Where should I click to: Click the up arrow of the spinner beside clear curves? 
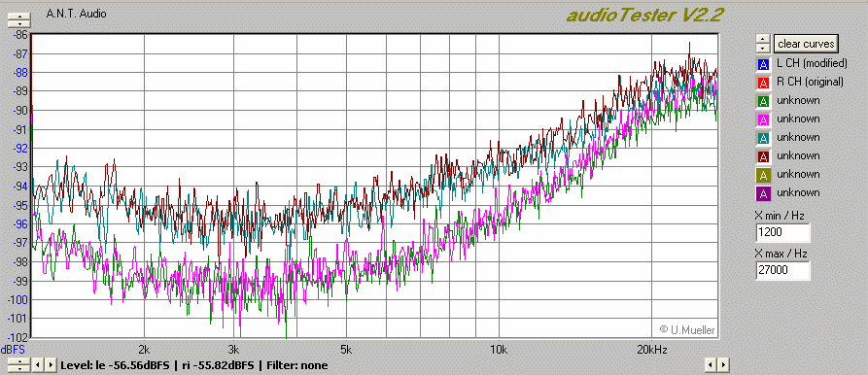click(763, 39)
